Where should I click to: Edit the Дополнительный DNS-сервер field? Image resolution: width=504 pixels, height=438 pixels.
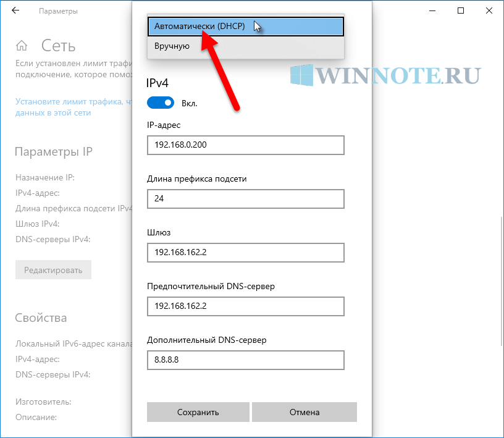(246, 360)
